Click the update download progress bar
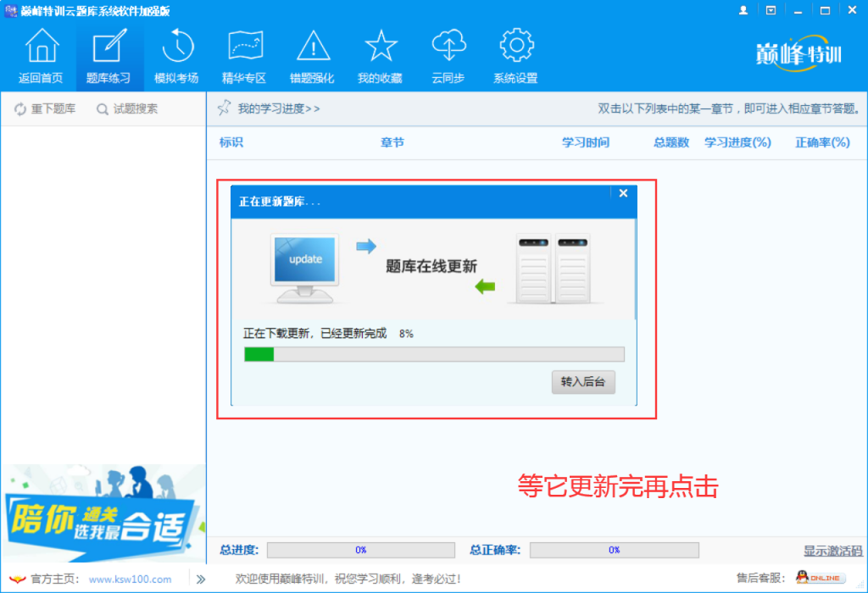Viewport: 868px width, 593px height. pos(433,354)
